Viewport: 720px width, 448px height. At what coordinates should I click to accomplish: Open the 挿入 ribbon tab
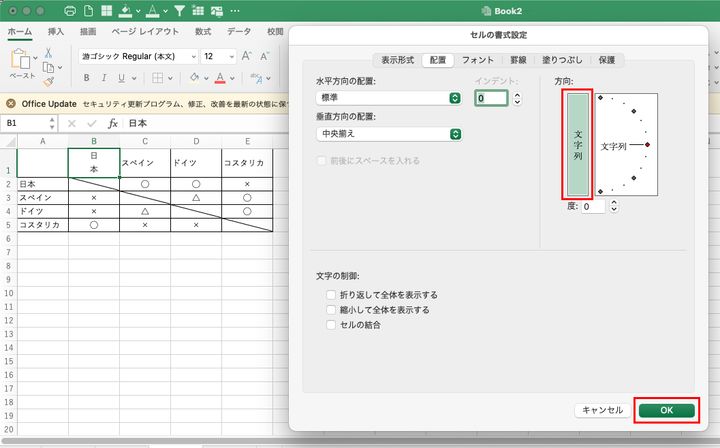click(x=56, y=32)
